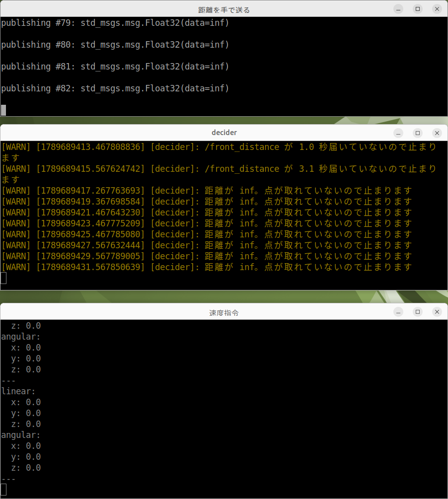
Task: Click the 'publishing #79' output line
Action: [x=115, y=23]
